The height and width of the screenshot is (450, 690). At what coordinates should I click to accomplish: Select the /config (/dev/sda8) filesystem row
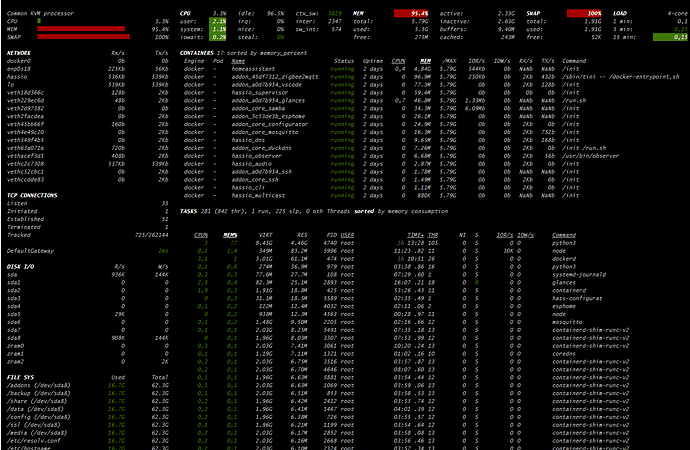point(88,417)
